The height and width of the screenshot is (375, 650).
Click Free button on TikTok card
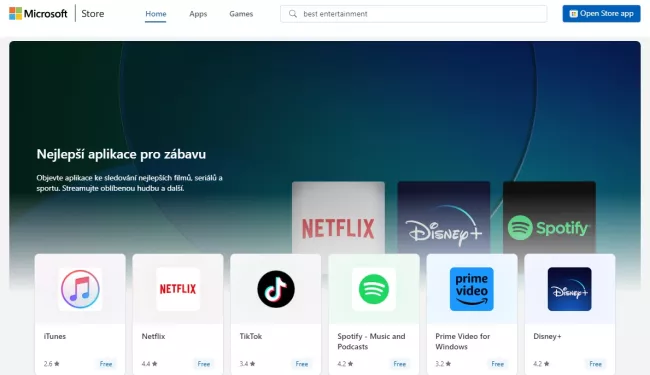pos(302,364)
